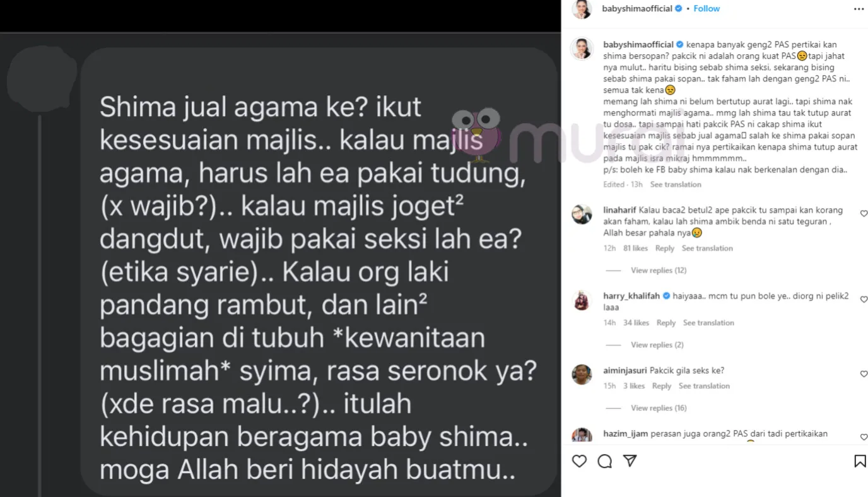The height and width of the screenshot is (497, 868).
Task: Follow babyshimaofficial account
Action: click(707, 9)
